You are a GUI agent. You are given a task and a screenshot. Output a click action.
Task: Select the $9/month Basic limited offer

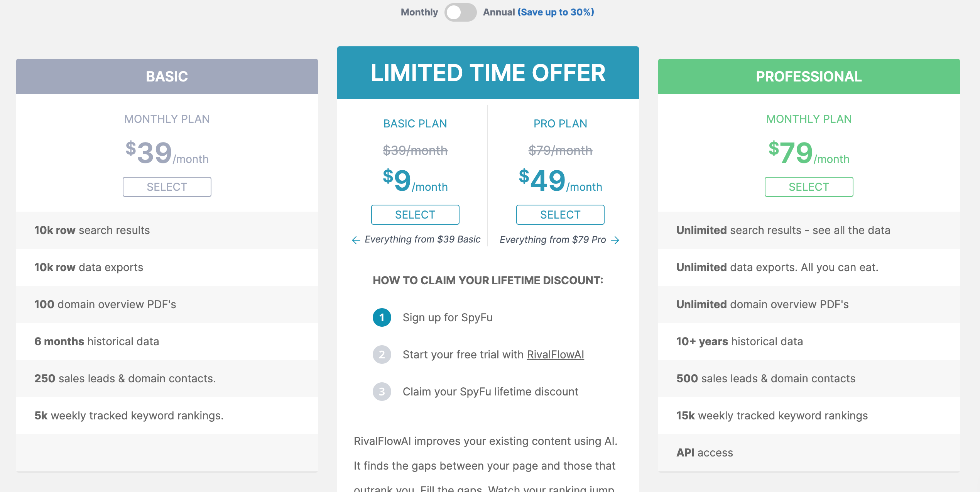(415, 215)
